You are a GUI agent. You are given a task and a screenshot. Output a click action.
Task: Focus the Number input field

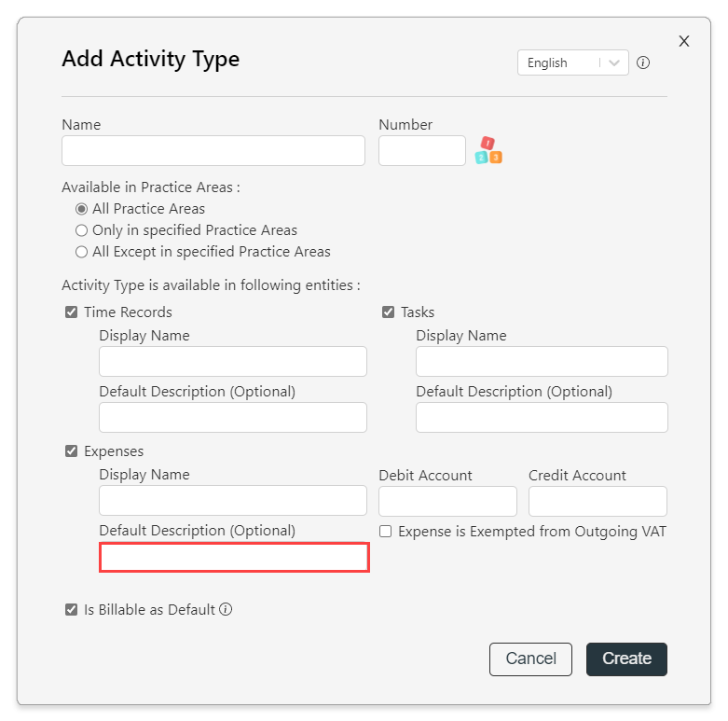tap(422, 150)
